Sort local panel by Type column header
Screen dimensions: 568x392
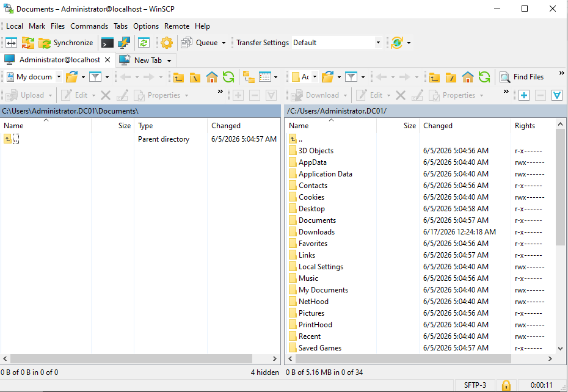170,125
